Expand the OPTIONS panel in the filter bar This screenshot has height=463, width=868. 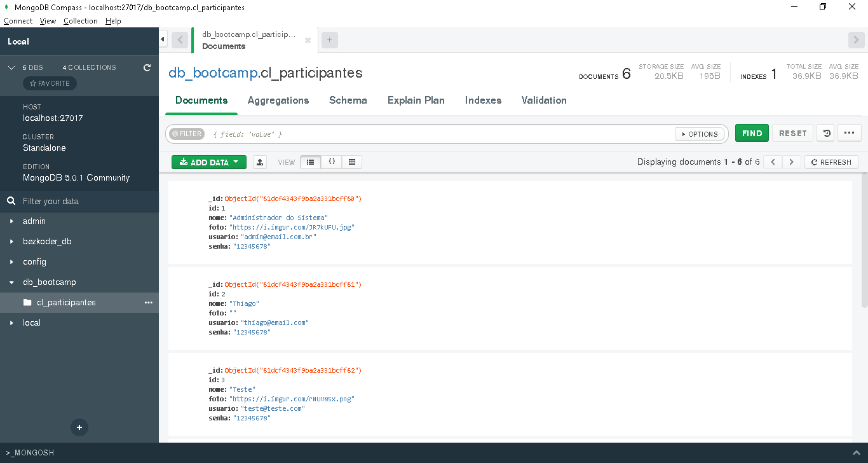click(x=700, y=134)
